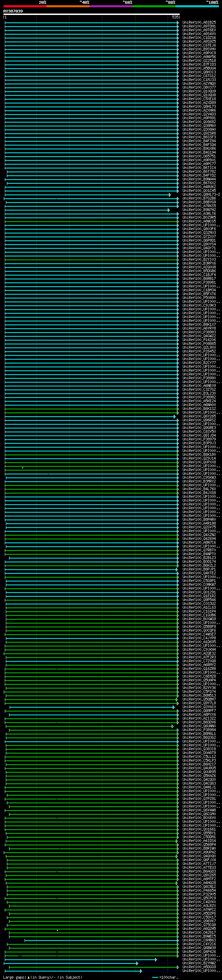Select hit UniRef100_Q29J14

(x=199, y=459)
